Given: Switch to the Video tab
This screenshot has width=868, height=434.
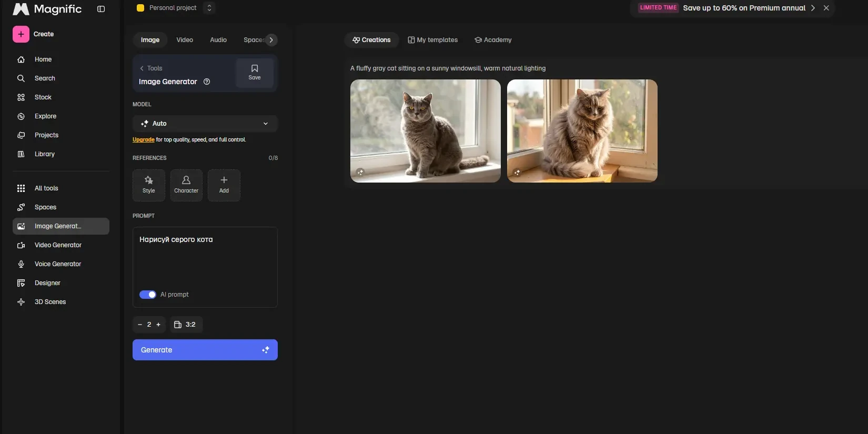Looking at the screenshot, I should 185,40.
